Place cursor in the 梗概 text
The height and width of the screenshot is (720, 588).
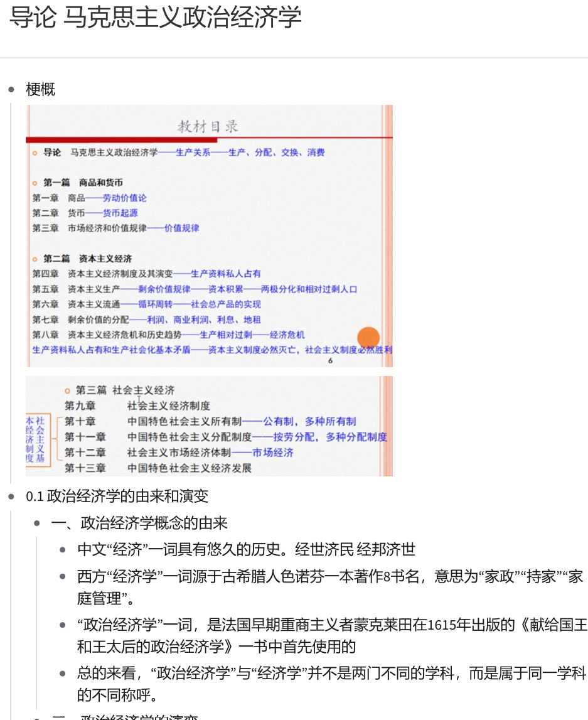pyautogui.click(x=41, y=90)
